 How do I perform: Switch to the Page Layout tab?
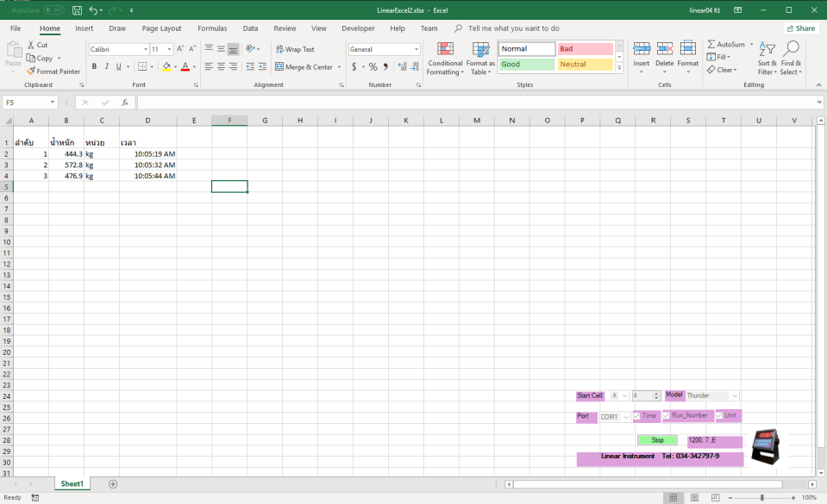coord(161,28)
